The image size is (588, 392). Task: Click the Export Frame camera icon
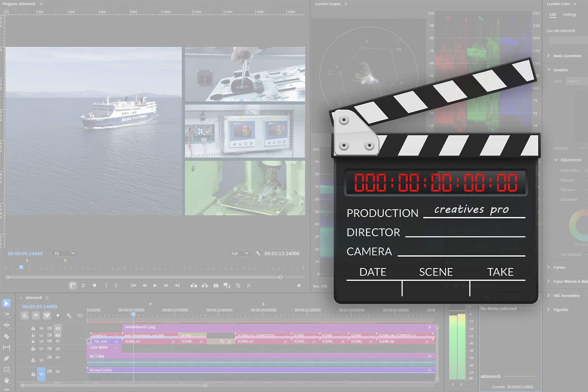point(216,285)
